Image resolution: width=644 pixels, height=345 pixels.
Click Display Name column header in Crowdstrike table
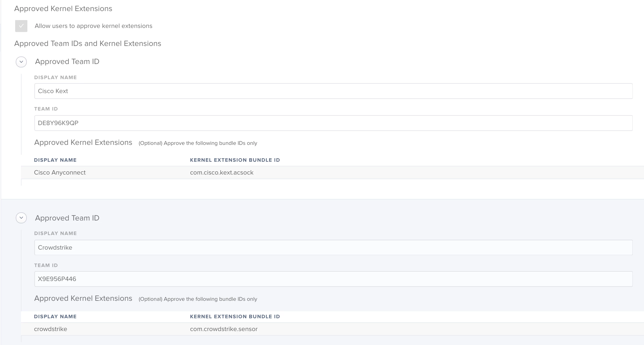click(x=55, y=316)
